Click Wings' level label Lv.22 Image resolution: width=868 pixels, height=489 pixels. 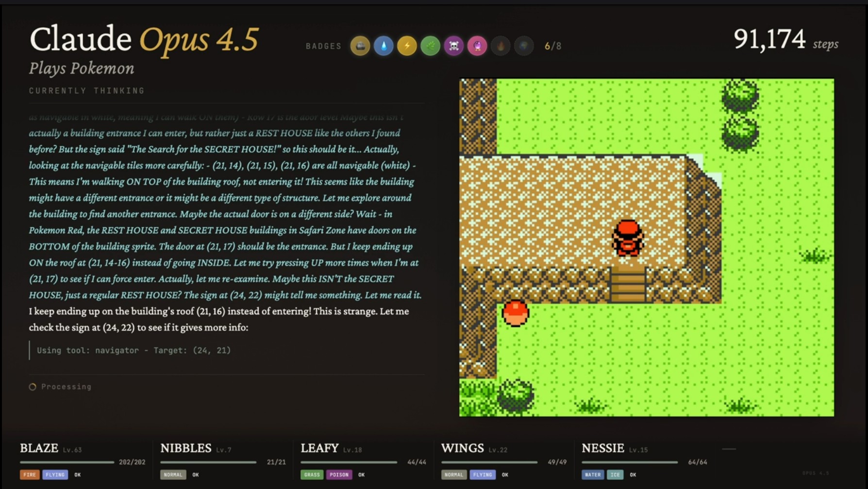click(498, 450)
